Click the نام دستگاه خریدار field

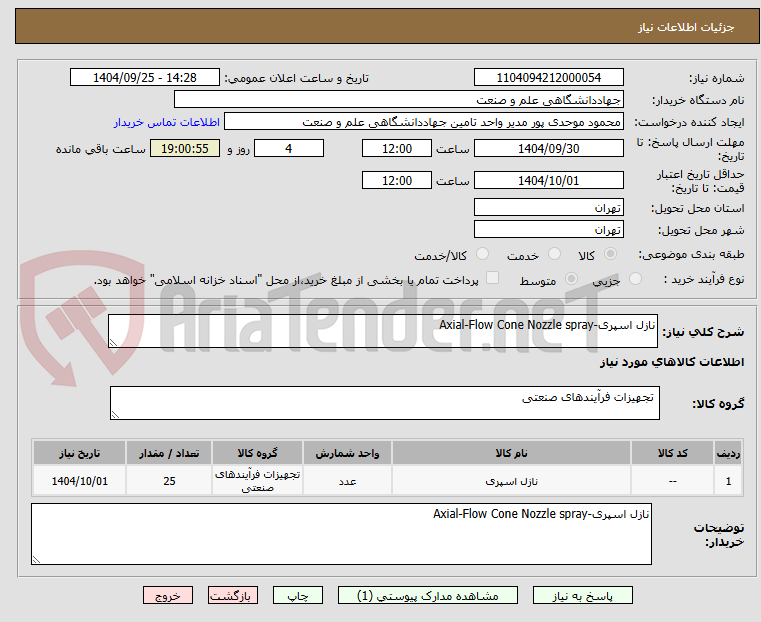pyautogui.click(x=398, y=100)
